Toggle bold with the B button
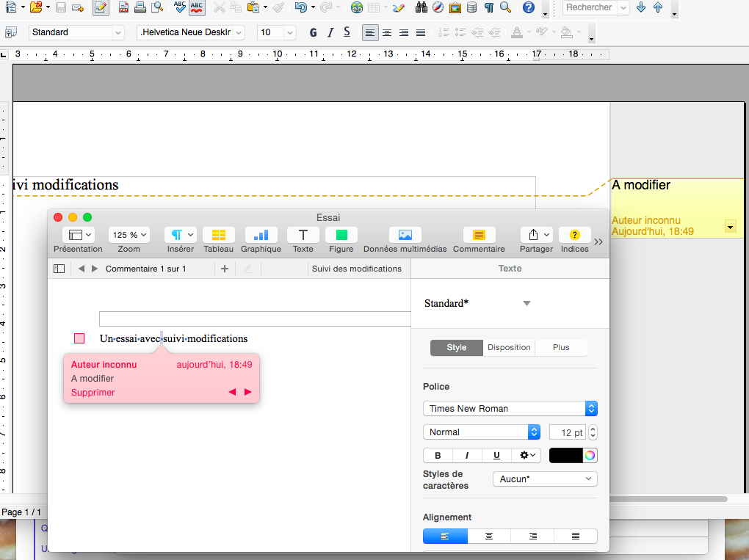 point(438,456)
